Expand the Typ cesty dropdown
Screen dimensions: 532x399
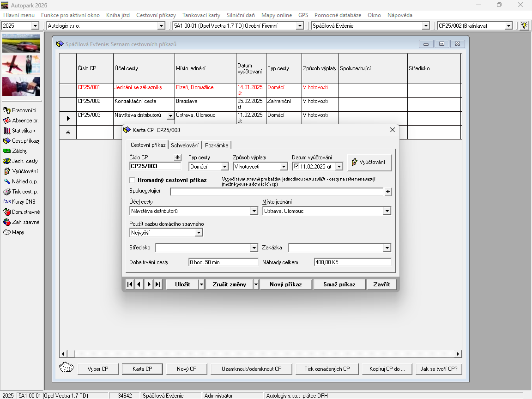click(224, 167)
